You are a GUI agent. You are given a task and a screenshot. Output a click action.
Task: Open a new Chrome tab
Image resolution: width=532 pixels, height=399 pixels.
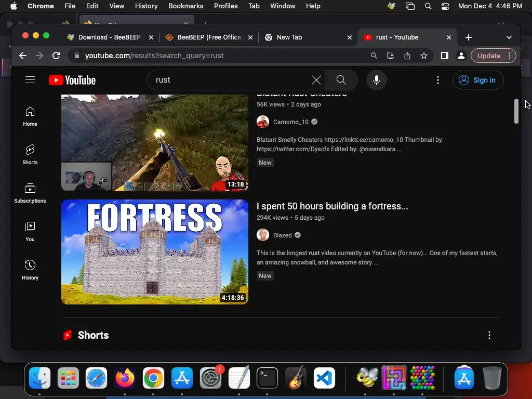[x=469, y=37]
